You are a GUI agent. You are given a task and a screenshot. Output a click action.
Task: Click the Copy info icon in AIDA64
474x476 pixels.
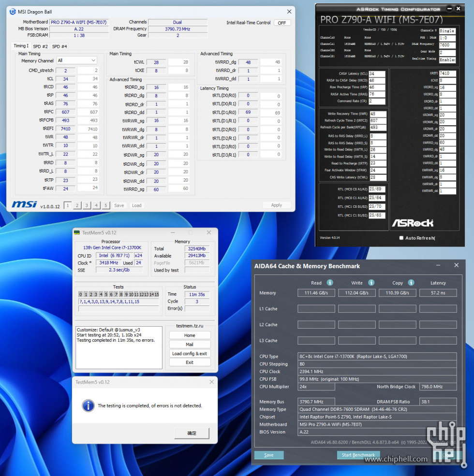[411, 283]
